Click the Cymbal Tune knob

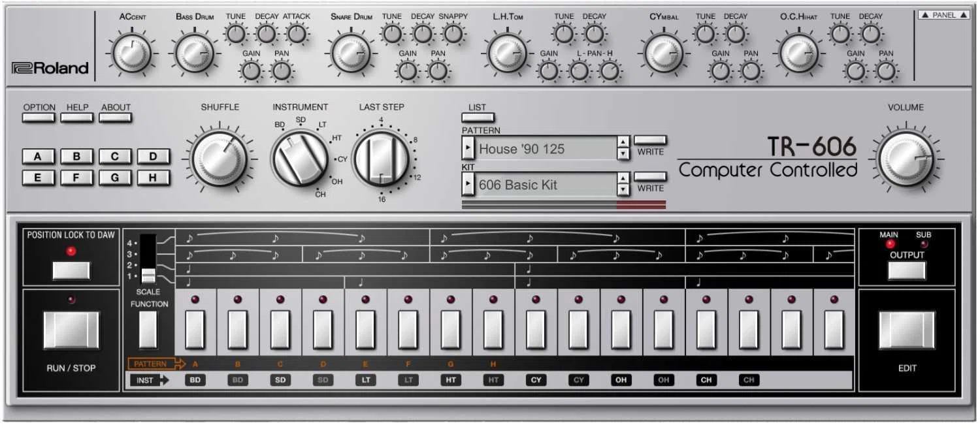point(706,33)
